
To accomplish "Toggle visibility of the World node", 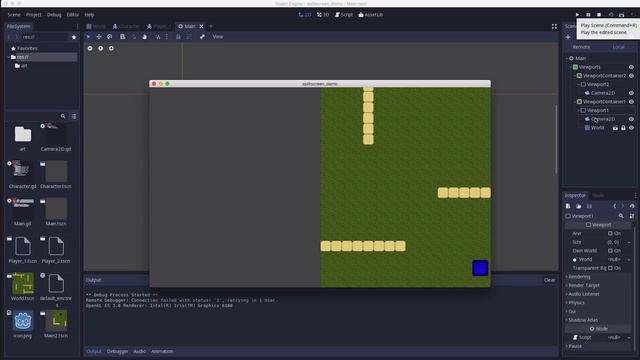I will (x=631, y=128).
